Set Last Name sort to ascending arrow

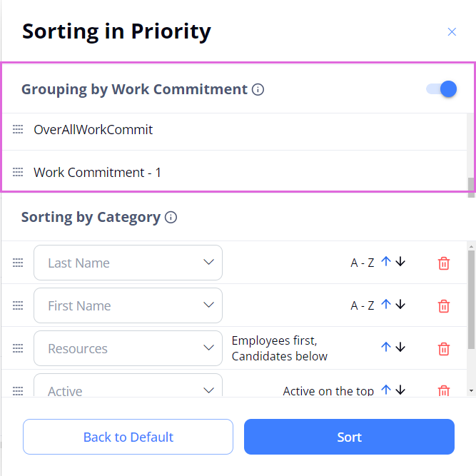386,262
